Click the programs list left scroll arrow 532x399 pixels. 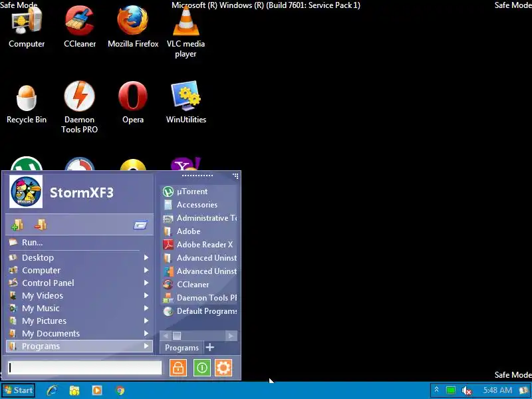166,336
